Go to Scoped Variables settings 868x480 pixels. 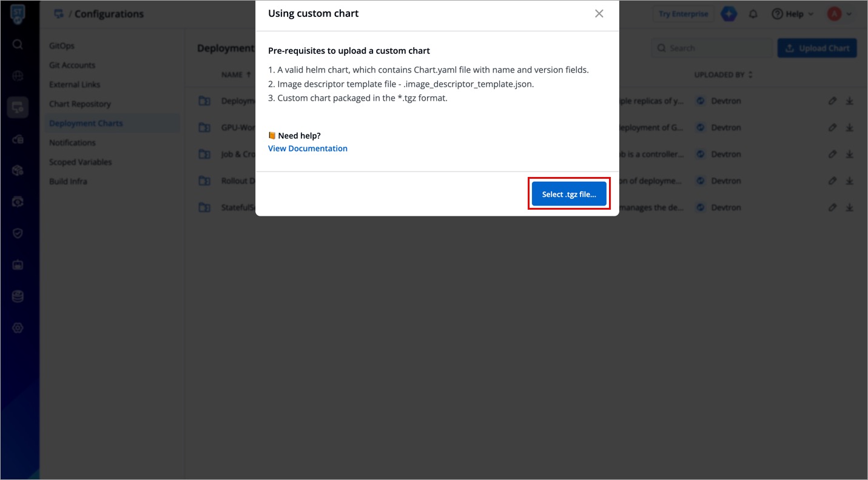coord(81,162)
